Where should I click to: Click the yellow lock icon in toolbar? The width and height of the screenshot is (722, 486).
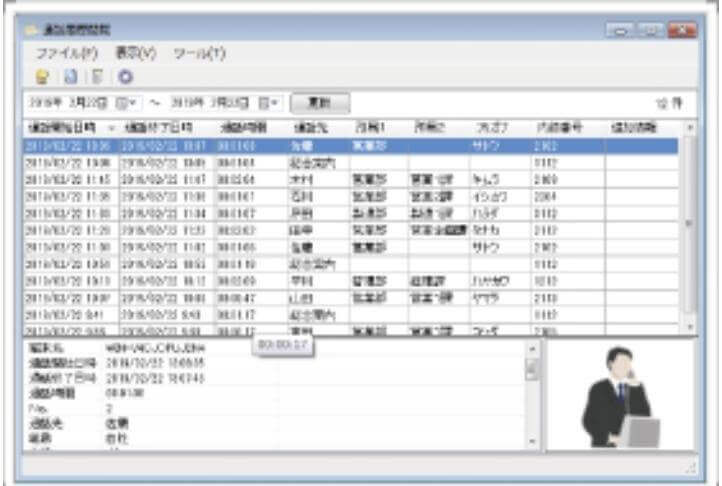pos(43,75)
